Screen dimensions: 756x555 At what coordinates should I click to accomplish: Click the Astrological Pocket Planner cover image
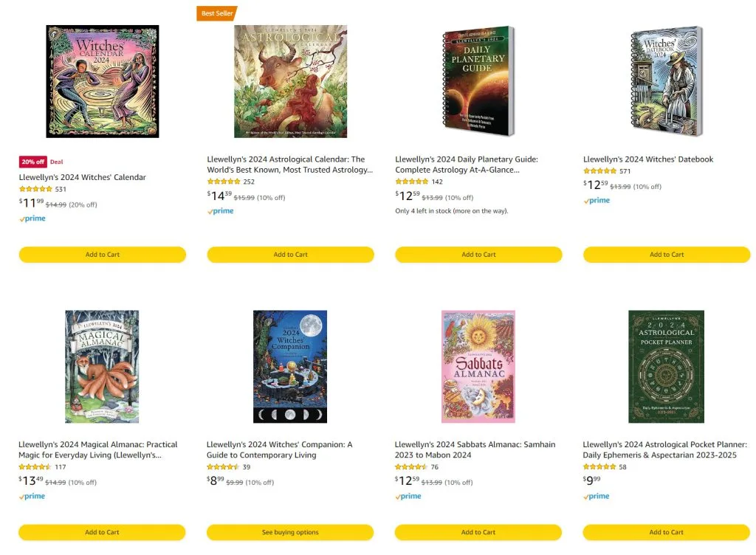[667, 366]
